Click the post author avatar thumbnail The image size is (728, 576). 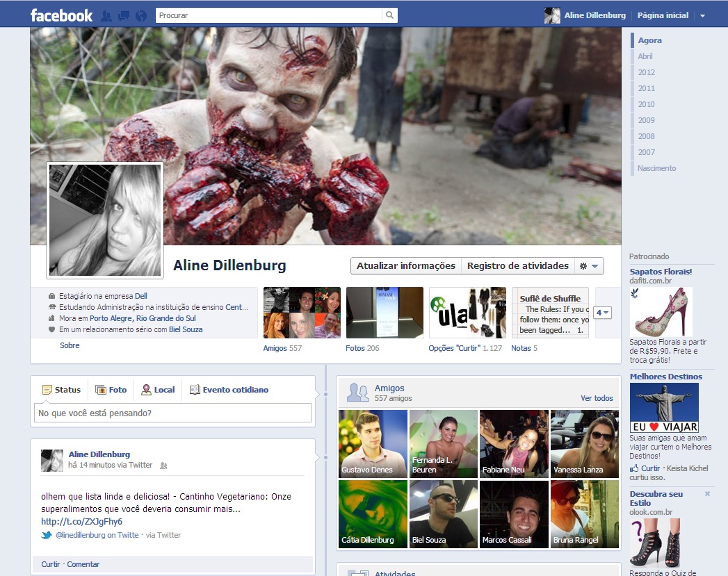(52, 461)
